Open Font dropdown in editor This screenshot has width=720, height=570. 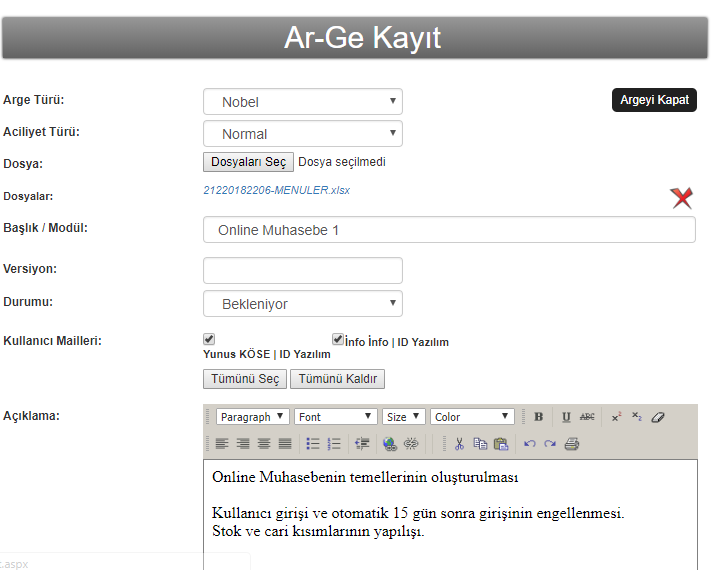(x=336, y=417)
